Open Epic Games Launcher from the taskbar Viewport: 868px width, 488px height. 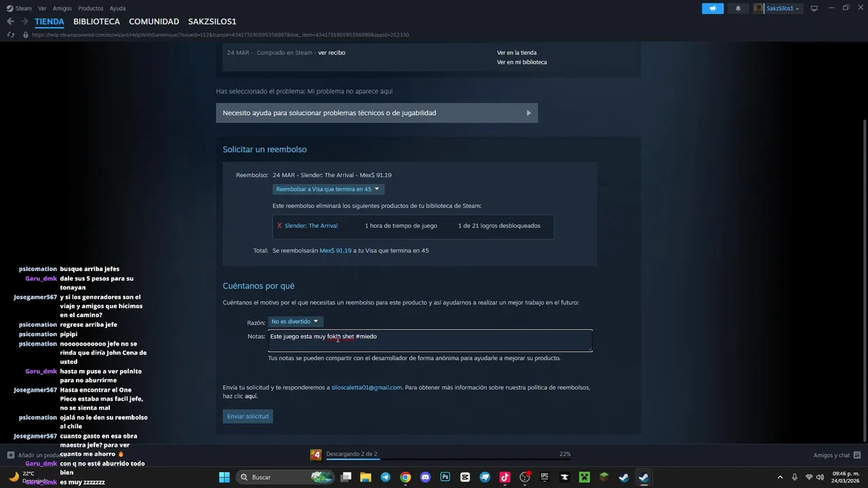[545, 477]
